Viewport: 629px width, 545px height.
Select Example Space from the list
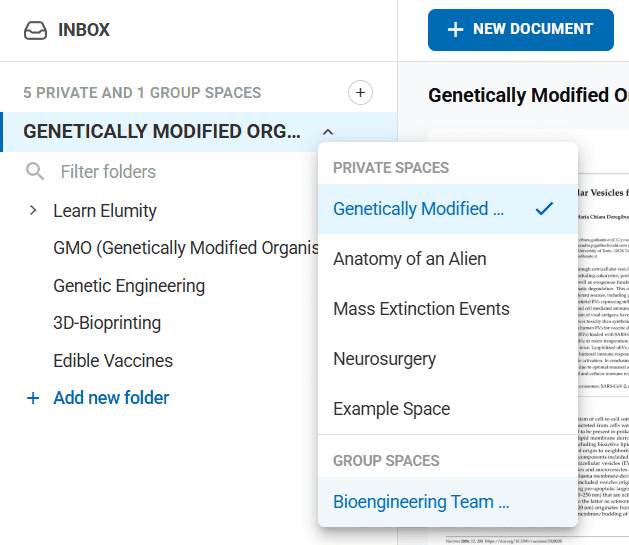tap(391, 409)
